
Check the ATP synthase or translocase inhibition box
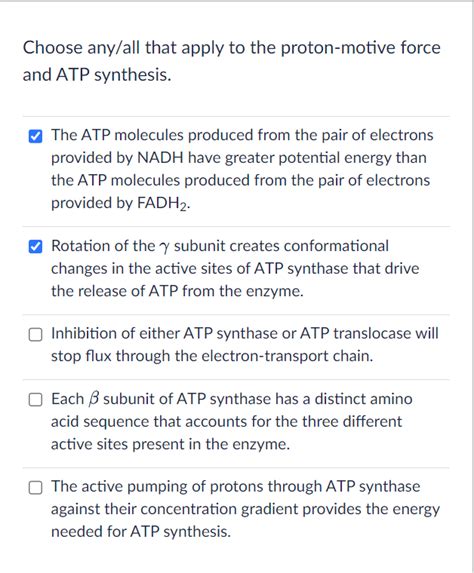[x=35, y=334]
